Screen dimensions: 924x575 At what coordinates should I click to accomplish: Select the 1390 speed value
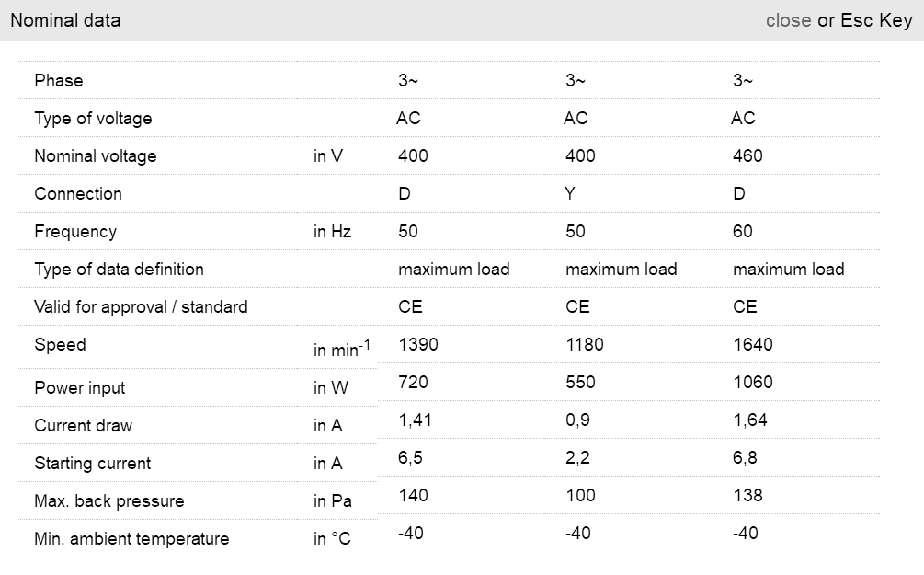pyautogui.click(x=418, y=345)
